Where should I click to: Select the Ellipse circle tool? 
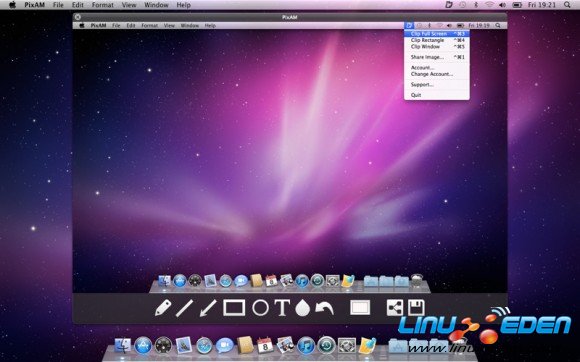click(260, 308)
